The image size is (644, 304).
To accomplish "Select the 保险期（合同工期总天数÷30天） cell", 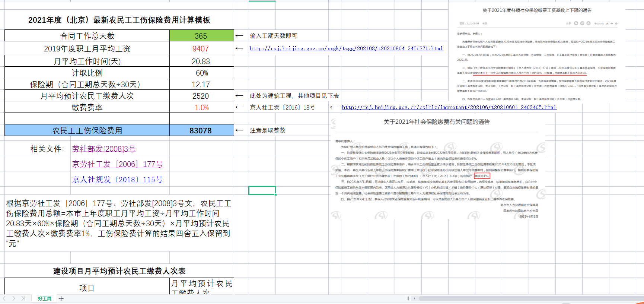I will [87, 85].
